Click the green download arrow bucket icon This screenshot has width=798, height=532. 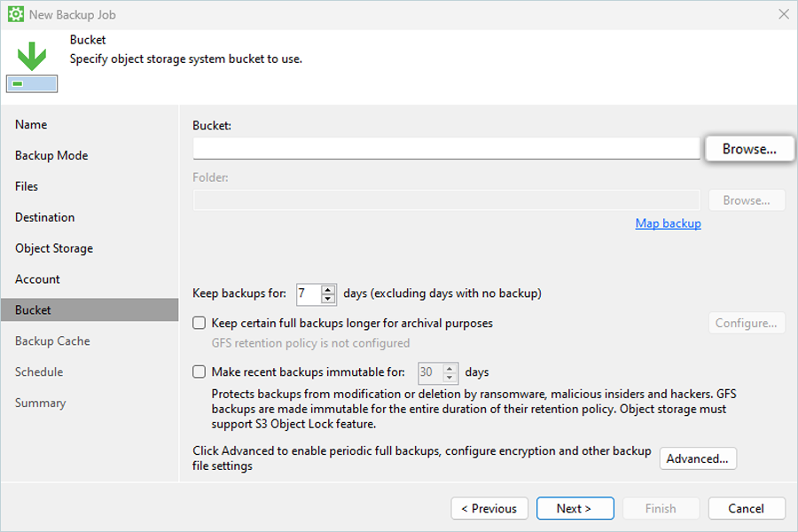pos(32,66)
